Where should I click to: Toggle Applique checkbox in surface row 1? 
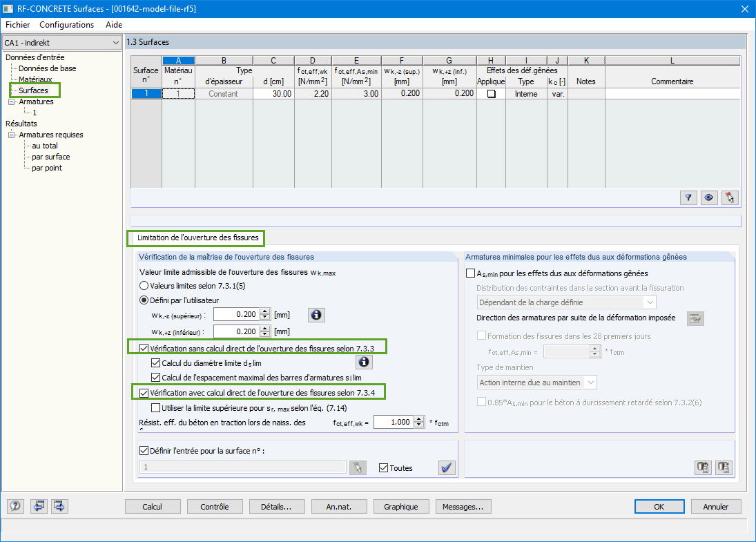[x=492, y=94]
